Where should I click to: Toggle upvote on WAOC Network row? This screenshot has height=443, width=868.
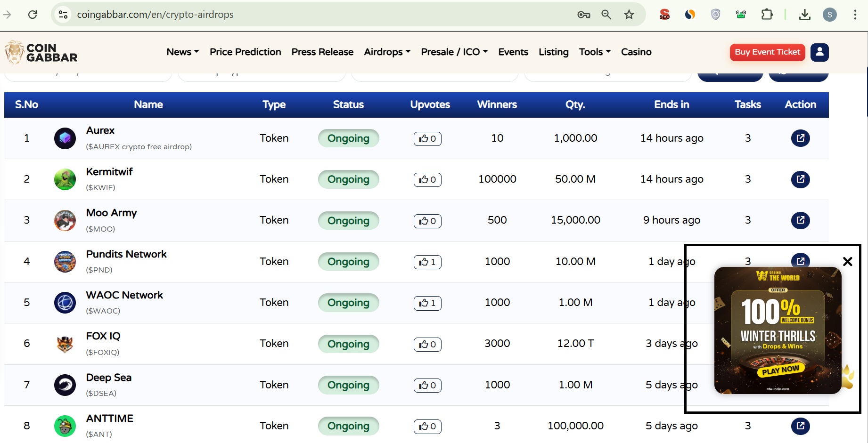coord(427,303)
